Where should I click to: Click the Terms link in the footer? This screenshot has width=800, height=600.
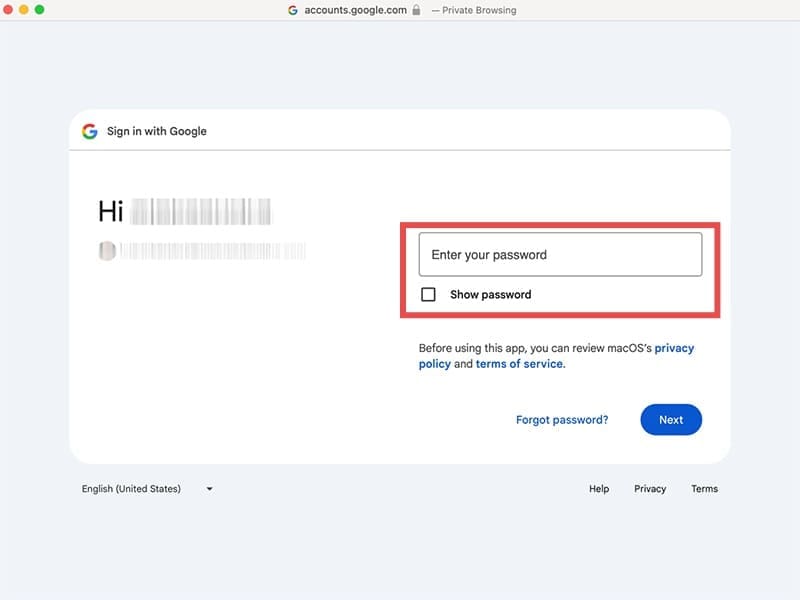click(705, 489)
